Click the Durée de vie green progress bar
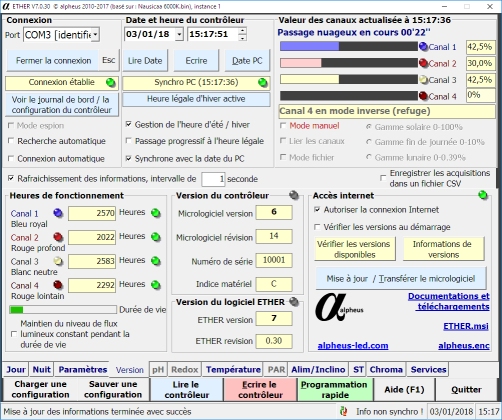This screenshot has height=420, width=502. click(63, 310)
